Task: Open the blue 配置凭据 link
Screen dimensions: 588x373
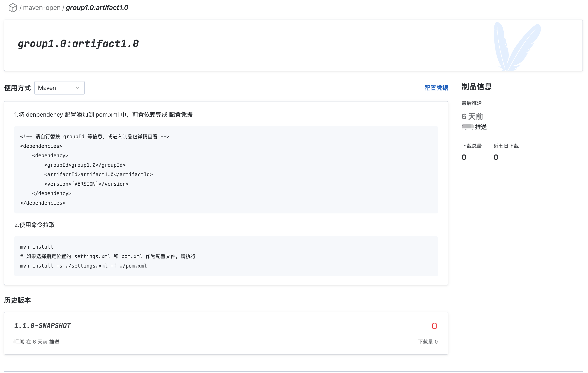Action: click(x=436, y=88)
